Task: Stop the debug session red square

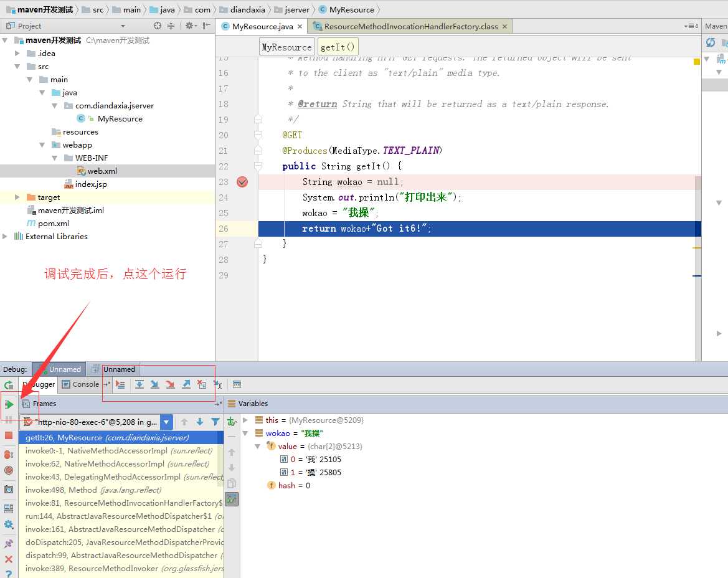Action: click(x=9, y=435)
